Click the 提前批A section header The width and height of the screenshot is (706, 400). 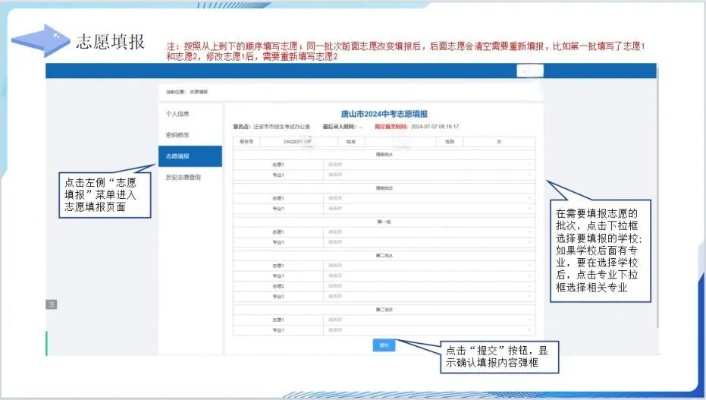click(x=384, y=155)
